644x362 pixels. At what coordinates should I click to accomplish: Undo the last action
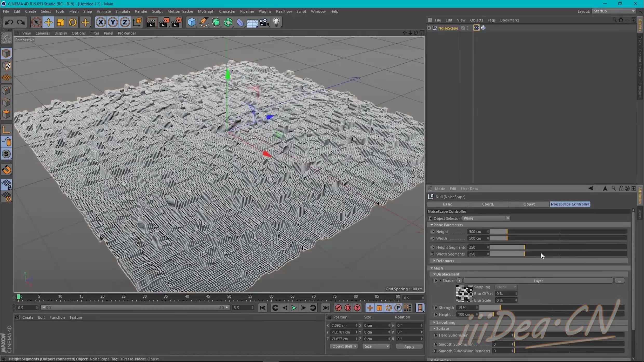[x=9, y=22]
